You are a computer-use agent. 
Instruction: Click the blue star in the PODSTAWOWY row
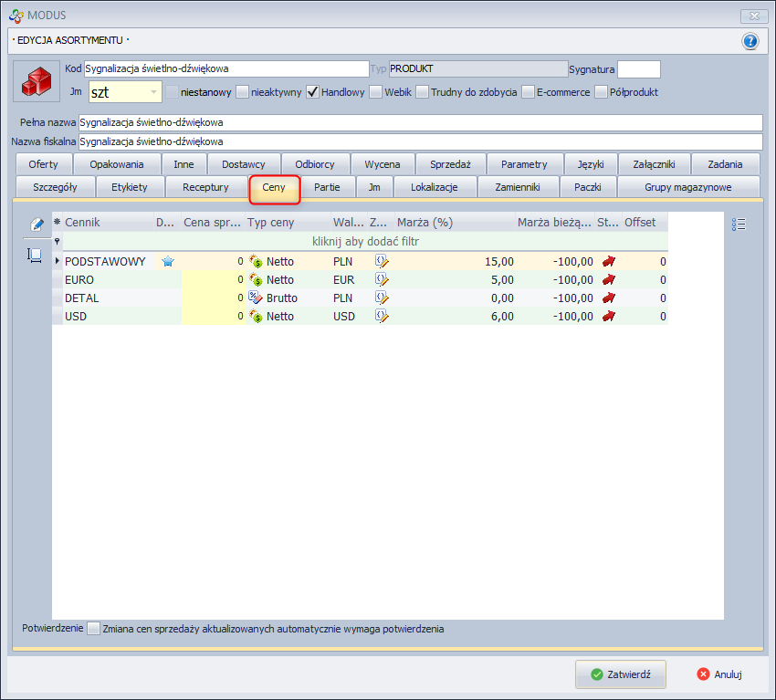tap(168, 261)
